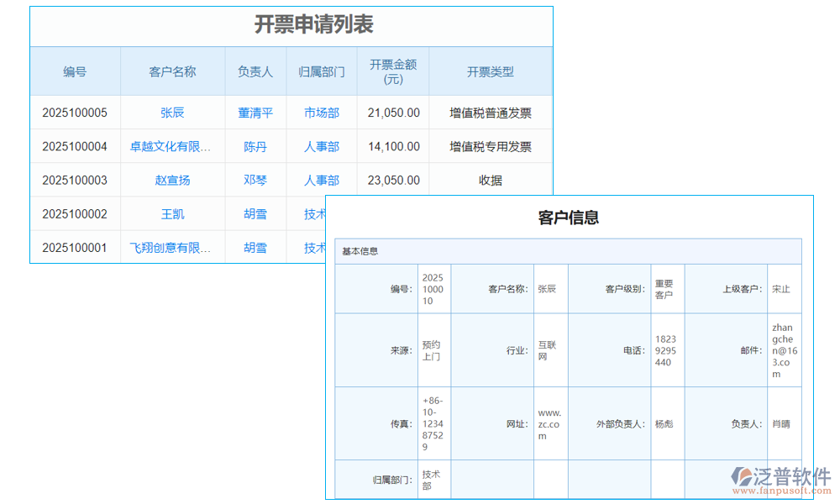This screenshot has width=840, height=504.
Task: Sort the list by 编号 column
Action: (x=75, y=71)
